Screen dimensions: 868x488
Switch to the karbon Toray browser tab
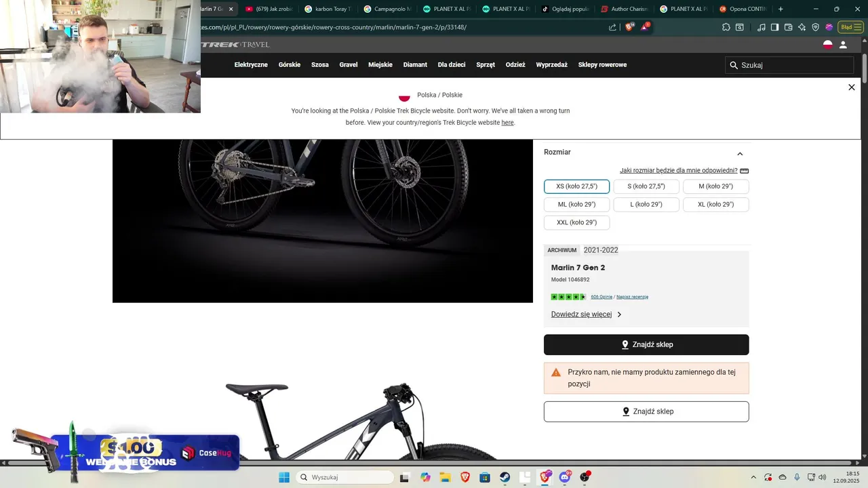point(328,9)
